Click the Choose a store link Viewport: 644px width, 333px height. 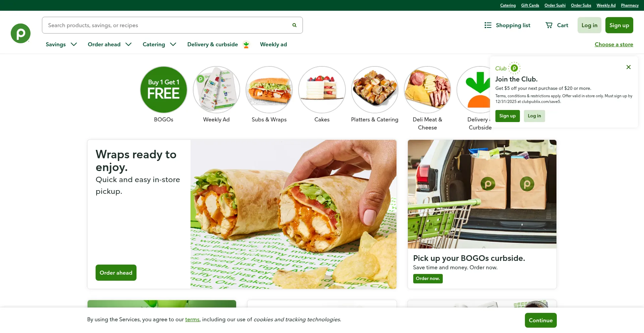pyautogui.click(x=614, y=44)
